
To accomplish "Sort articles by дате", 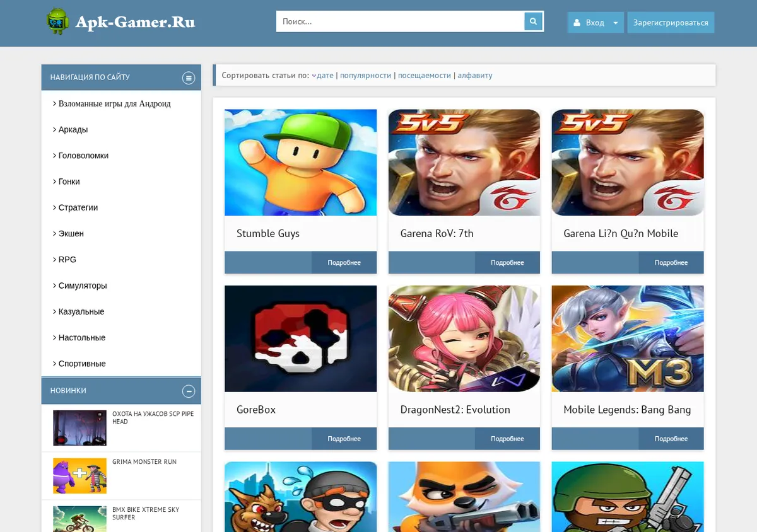I will [x=323, y=75].
